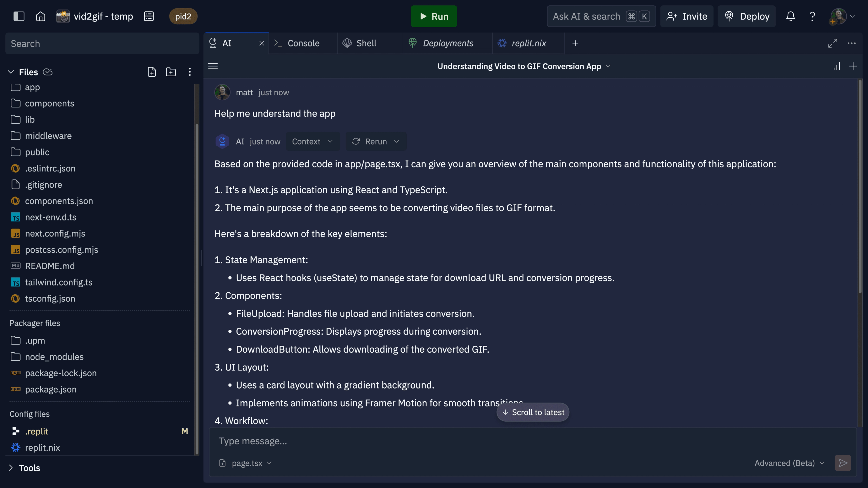
Task: Collapse the Files section
Action: [x=11, y=72]
